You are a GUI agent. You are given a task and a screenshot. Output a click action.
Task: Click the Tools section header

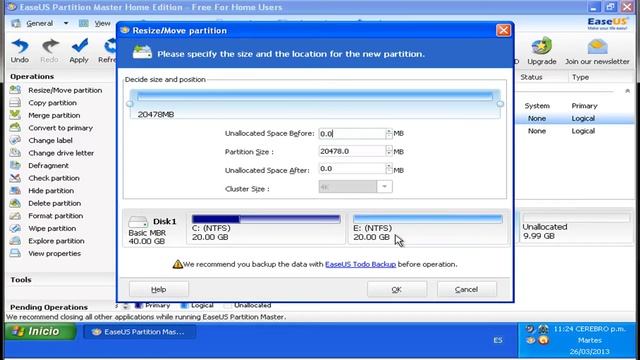(x=21, y=280)
